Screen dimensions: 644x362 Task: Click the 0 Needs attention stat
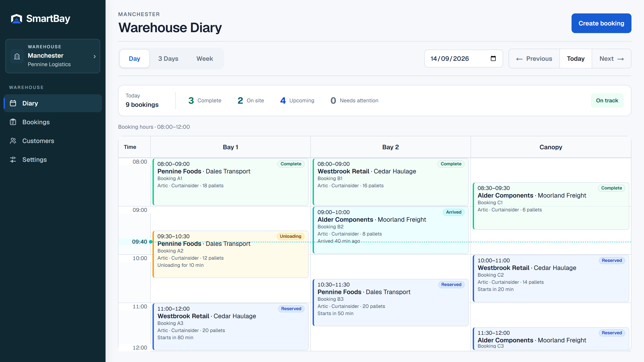[354, 100]
